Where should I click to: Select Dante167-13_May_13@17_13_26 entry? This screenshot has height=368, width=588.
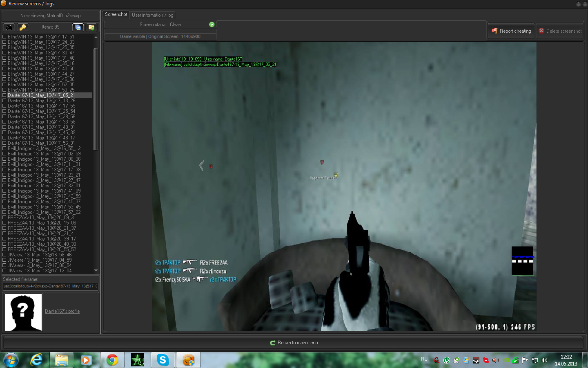tap(41, 101)
